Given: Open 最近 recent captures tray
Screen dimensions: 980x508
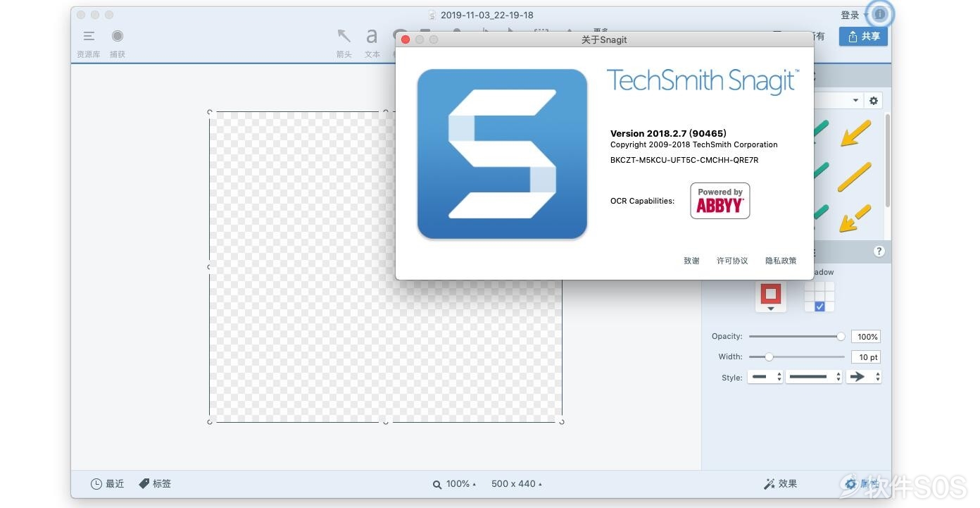Looking at the screenshot, I should pyautogui.click(x=108, y=483).
